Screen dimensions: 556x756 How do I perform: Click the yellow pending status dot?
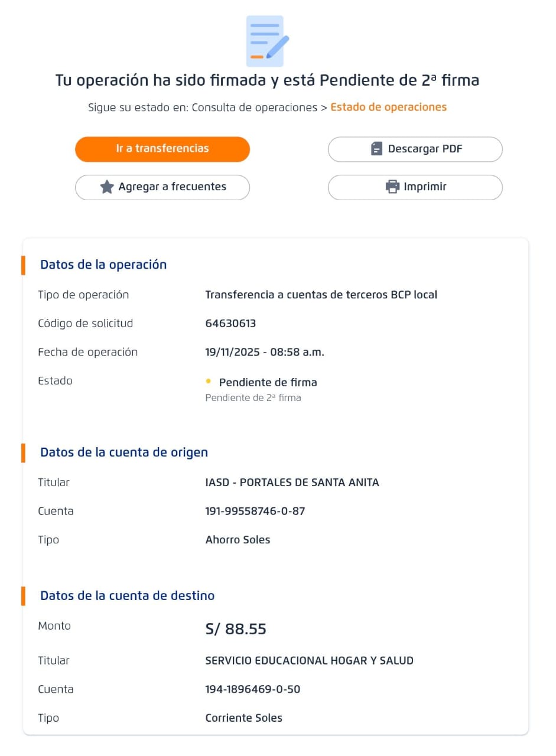point(209,382)
